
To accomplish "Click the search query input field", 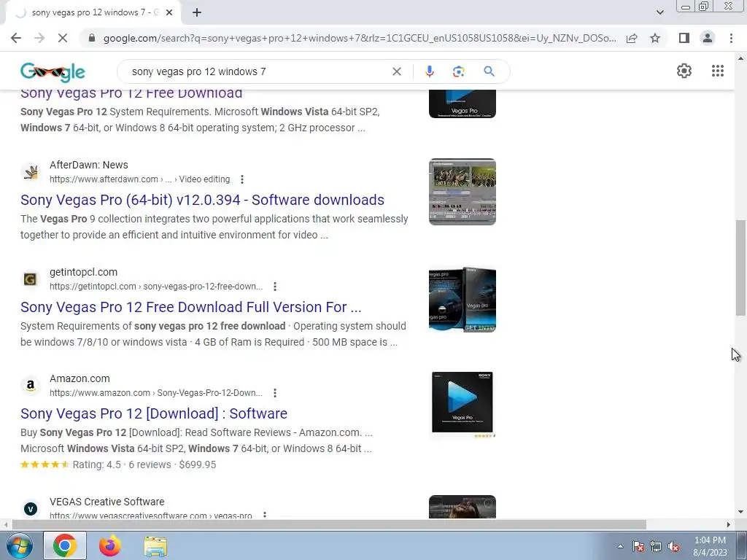I will [x=258, y=71].
